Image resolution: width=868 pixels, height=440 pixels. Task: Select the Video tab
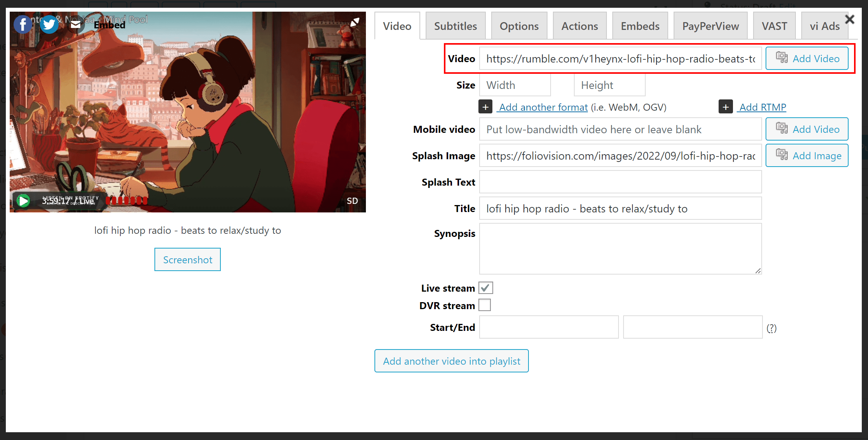[x=397, y=26]
